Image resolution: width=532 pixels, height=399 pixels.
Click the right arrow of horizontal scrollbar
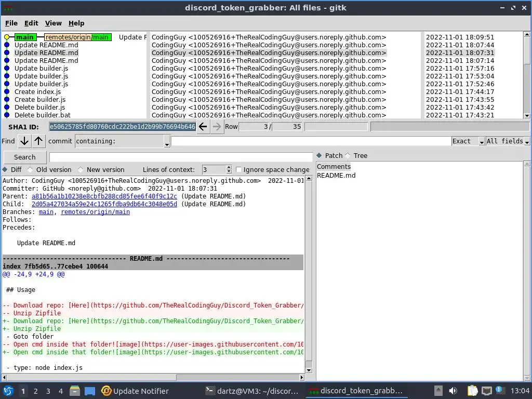point(302,377)
